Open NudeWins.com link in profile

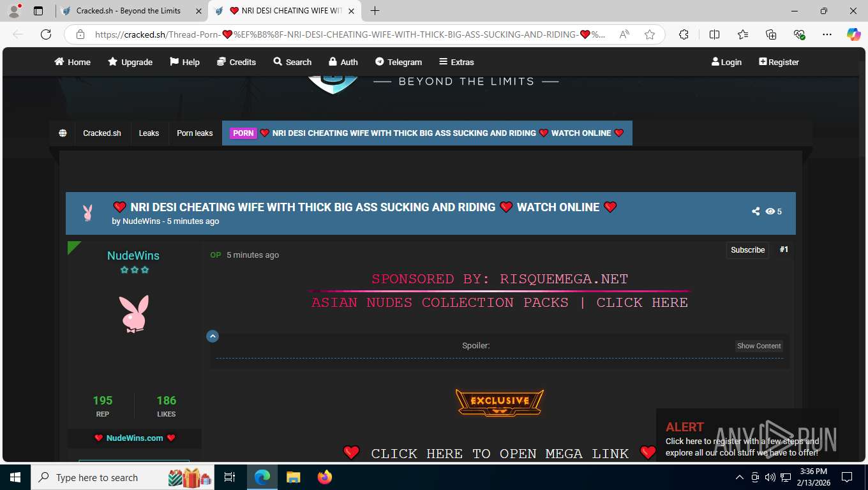[x=135, y=438]
